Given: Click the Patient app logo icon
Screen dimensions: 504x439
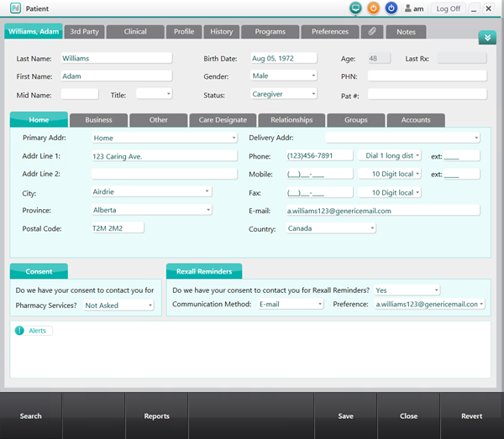Looking at the screenshot, I should coord(14,8).
